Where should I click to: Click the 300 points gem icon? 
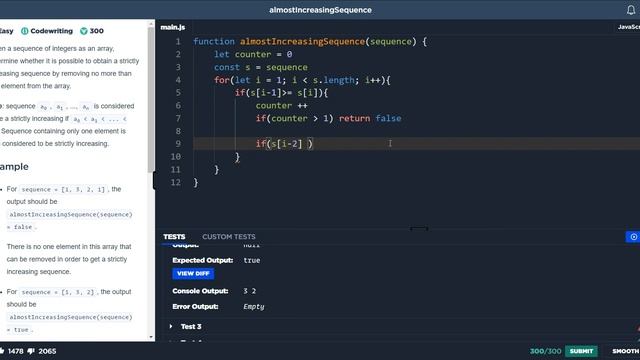click(x=84, y=31)
